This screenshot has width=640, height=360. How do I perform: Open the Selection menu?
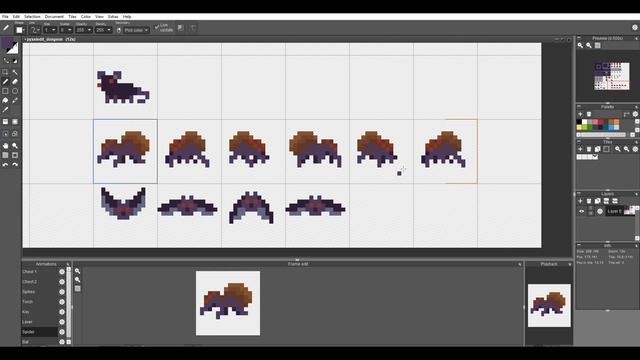32,17
